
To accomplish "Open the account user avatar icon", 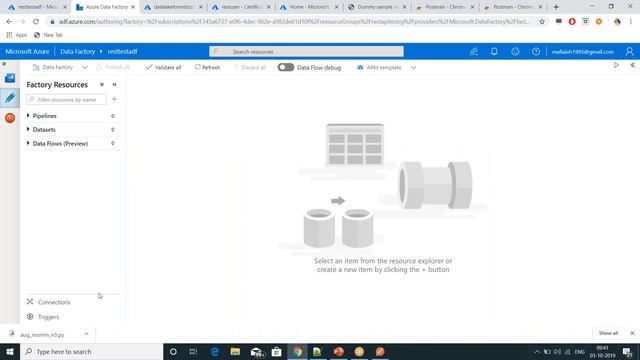I will 629,51.
